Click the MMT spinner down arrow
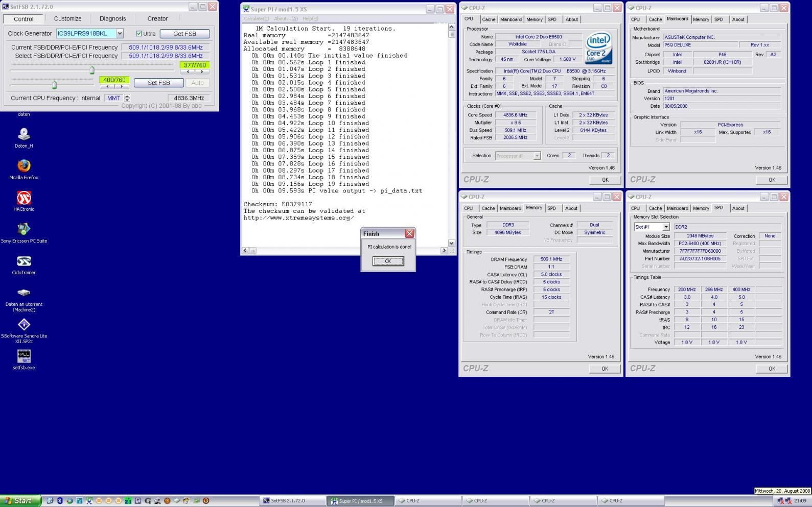The image size is (812, 507). pyautogui.click(x=127, y=100)
